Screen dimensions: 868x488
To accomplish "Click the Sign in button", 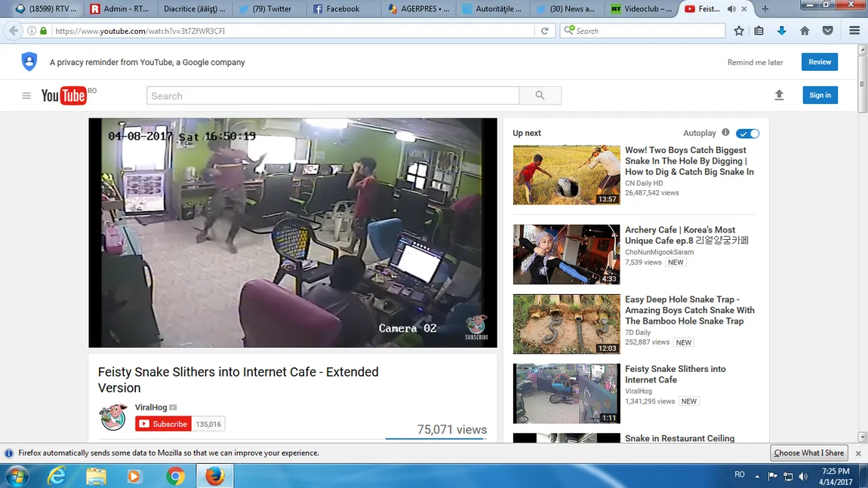I will (x=820, y=95).
